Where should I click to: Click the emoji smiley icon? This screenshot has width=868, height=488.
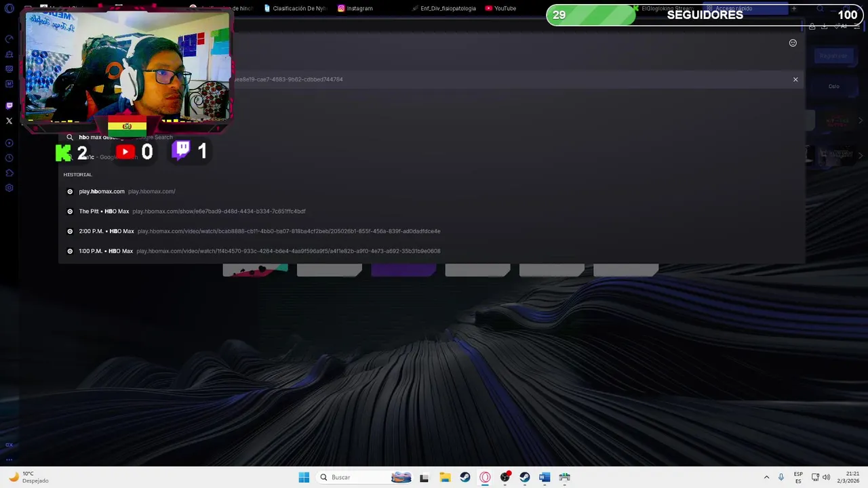point(793,43)
